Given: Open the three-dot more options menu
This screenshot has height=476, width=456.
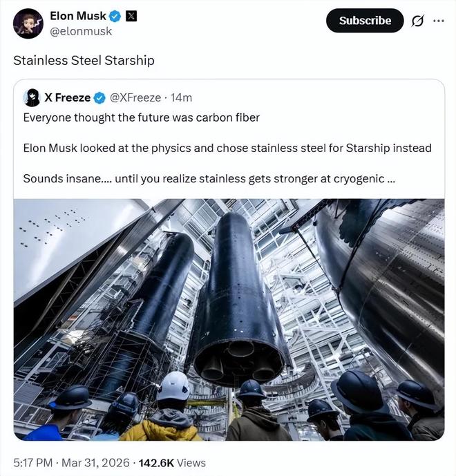Looking at the screenshot, I should (x=438, y=21).
